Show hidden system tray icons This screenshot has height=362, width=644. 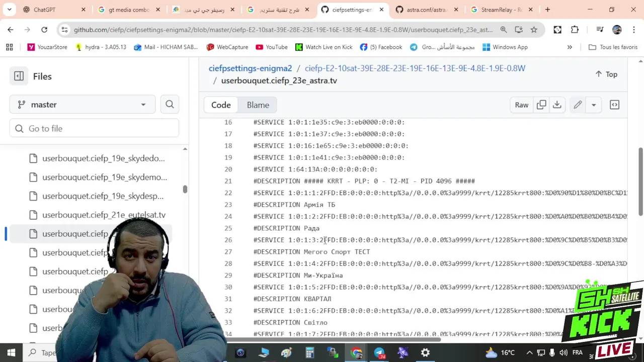529,352
